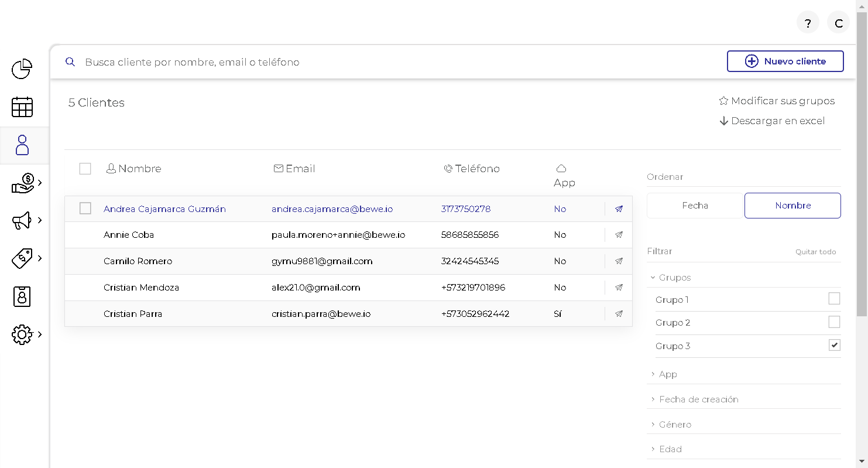Select the clients person icon in sidebar
Screen dimensions: 868x468
click(x=22, y=145)
